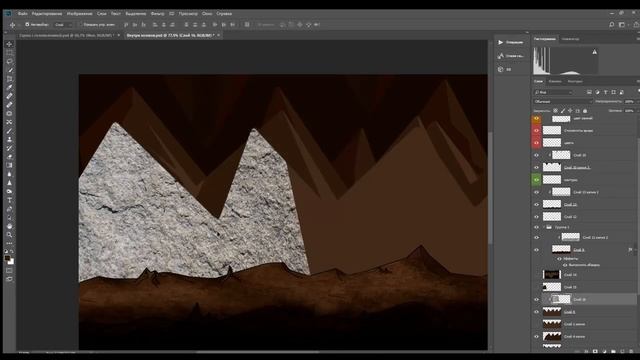The height and width of the screenshot is (360, 640).
Task: Swap foreground and background colors
Action: (x=12, y=252)
